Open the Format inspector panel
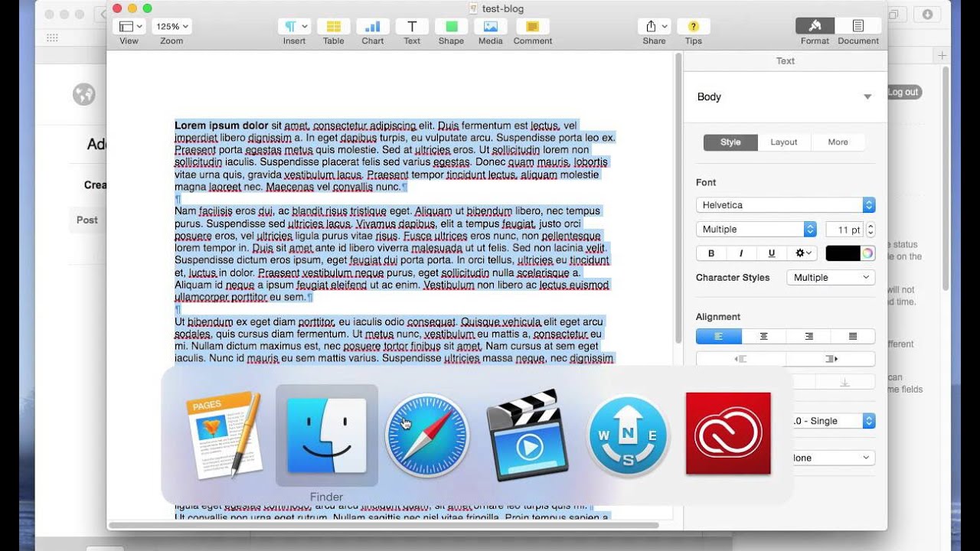Viewport: 980px width, 551px height. point(815,26)
